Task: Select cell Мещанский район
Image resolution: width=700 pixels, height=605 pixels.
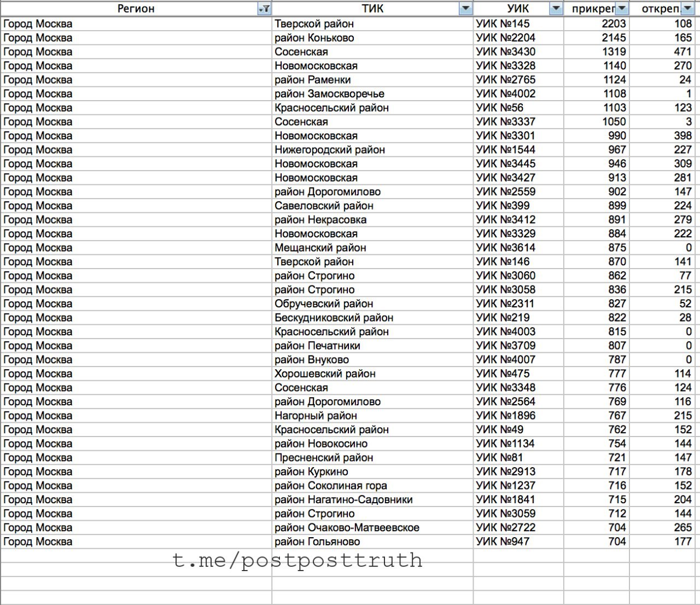Action: 372,248
